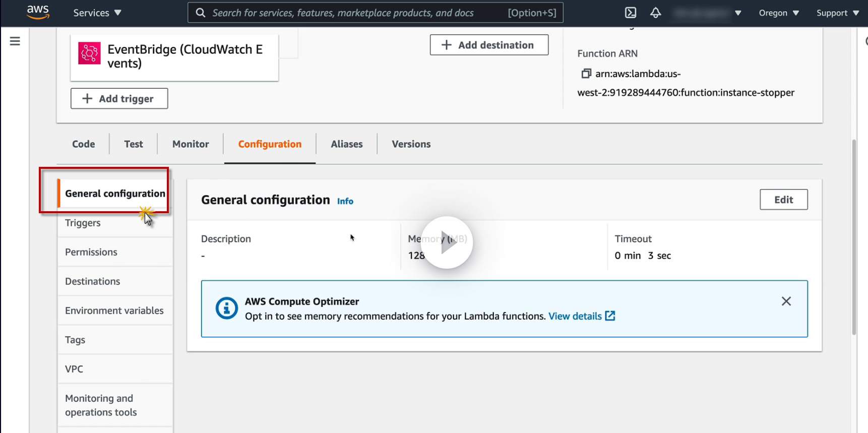
Task: Click the Edit general configuration button
Action: [x=783, y=200]
